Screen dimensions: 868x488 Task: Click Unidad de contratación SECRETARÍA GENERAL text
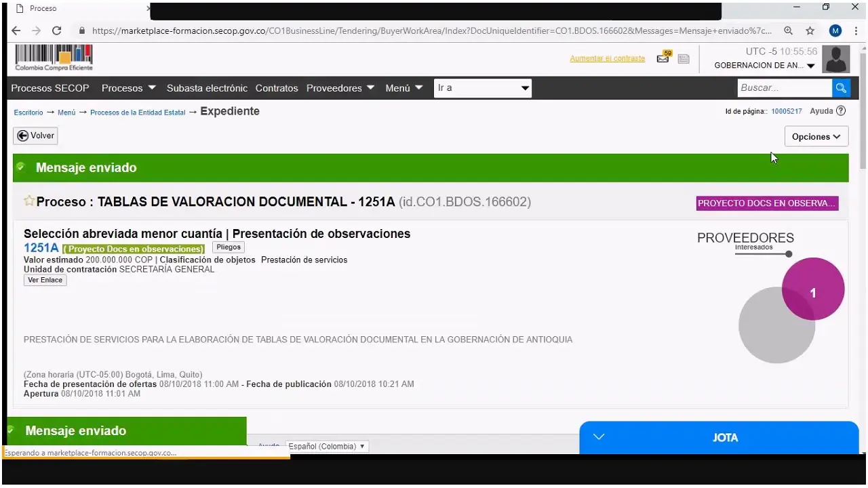(119, 269)
